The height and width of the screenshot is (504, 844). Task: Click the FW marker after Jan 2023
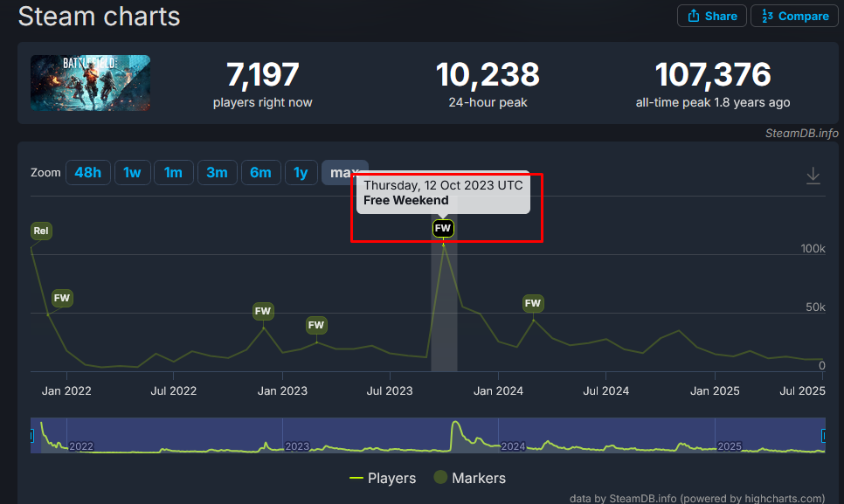(x=316, y=325)
